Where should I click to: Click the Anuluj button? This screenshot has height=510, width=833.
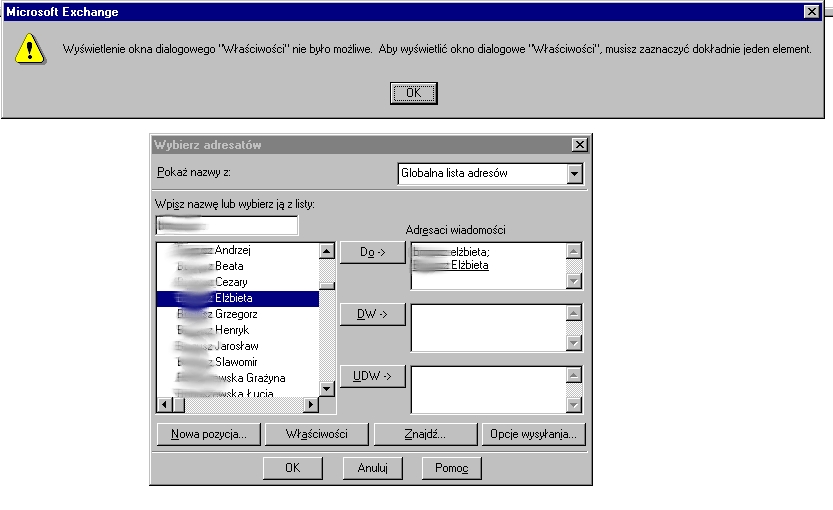point(372,468)
